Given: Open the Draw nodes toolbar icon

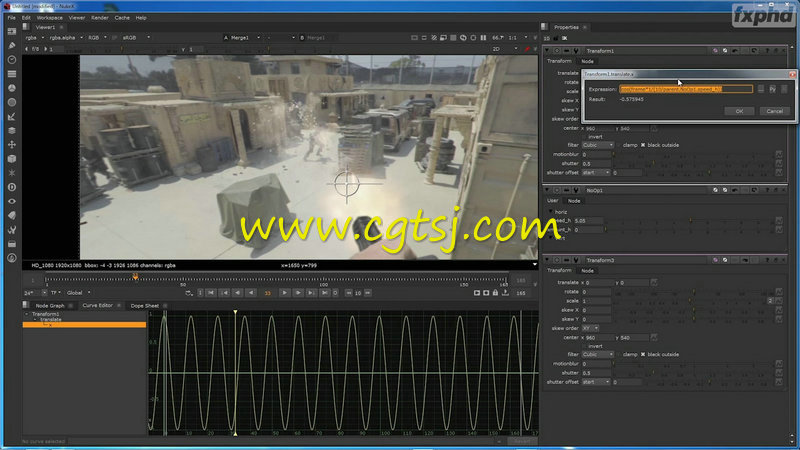Looking at the screenshot, I should click(x=12, y=45).
